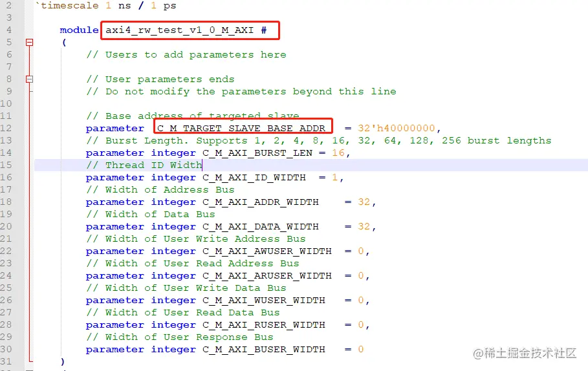588x371 pixels.
Task: Collapse the fold marker at line 5
Action: point(30,43)
